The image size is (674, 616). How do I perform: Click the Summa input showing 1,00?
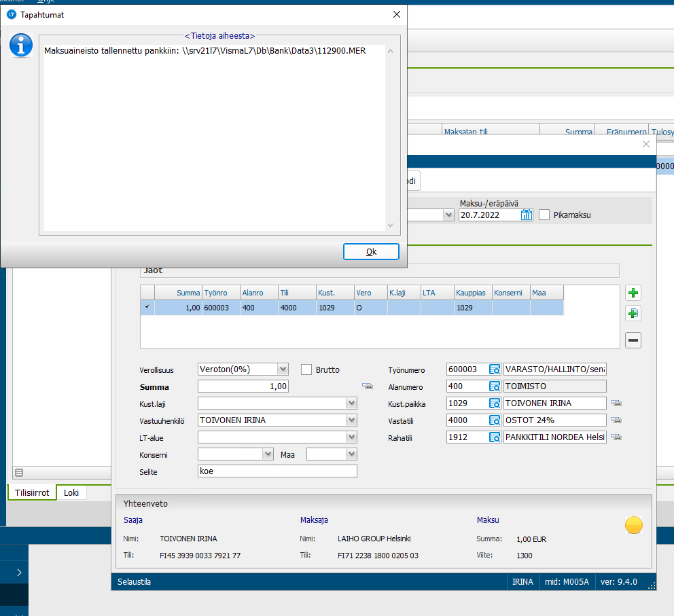(x=243, y=386)
